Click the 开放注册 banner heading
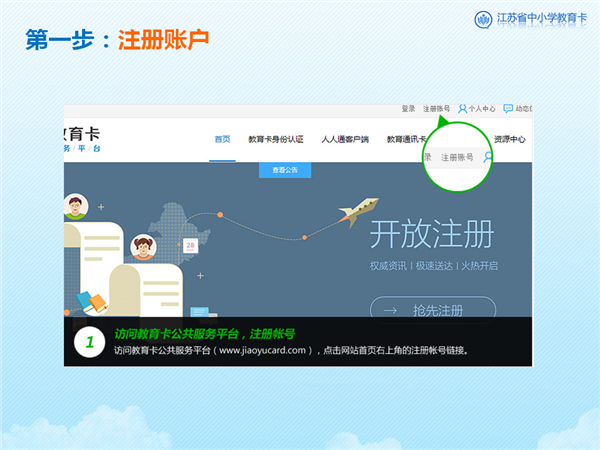Image resolution: width=600 pixels, height=450 pixels. 432,234
